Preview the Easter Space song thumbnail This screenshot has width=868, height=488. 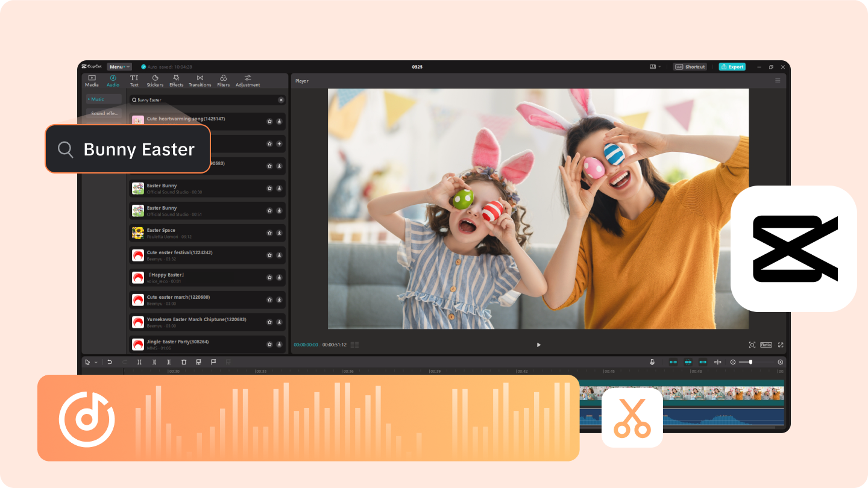click(138, 233)
